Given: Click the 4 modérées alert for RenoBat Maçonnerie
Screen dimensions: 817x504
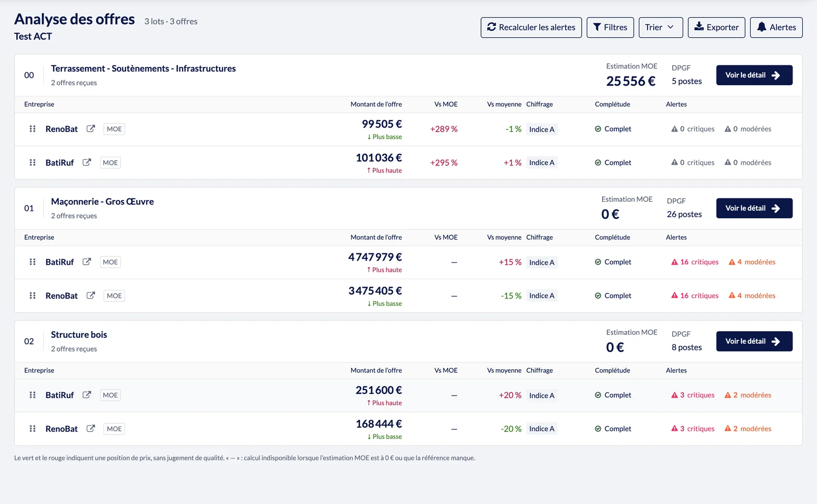Looking at the screenshot, I should coord(752,296).
